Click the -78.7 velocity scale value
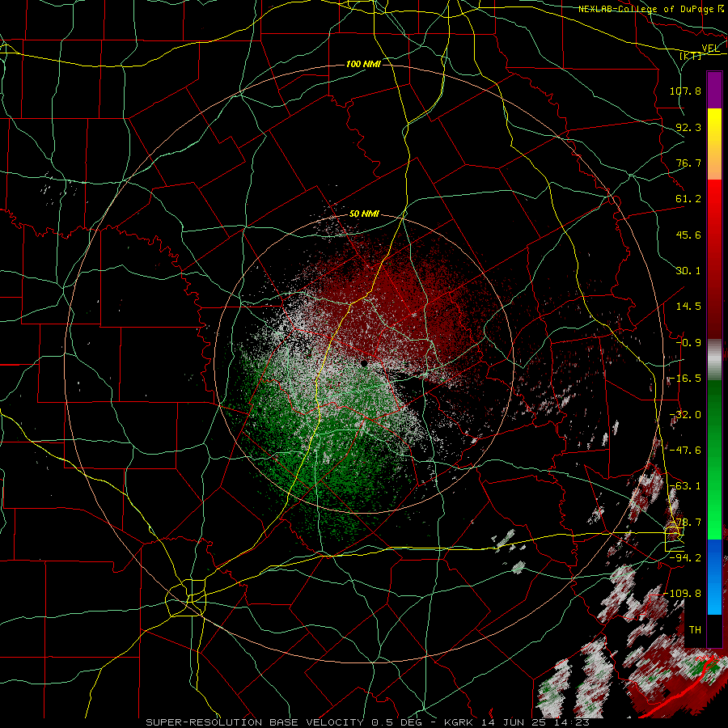The height and width of the screenshot is (728, 728). pos(685,523)
